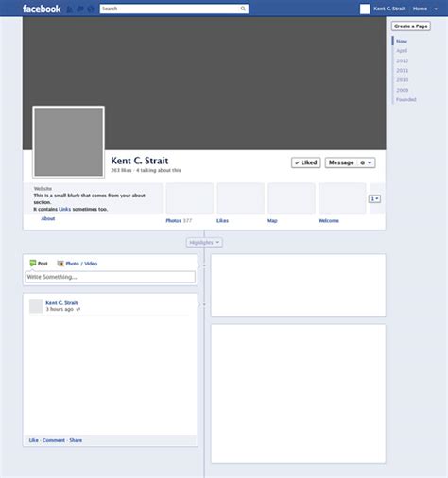Jump to 2012 in the timeline
The image size is (448, 478).
pos(403,60)
